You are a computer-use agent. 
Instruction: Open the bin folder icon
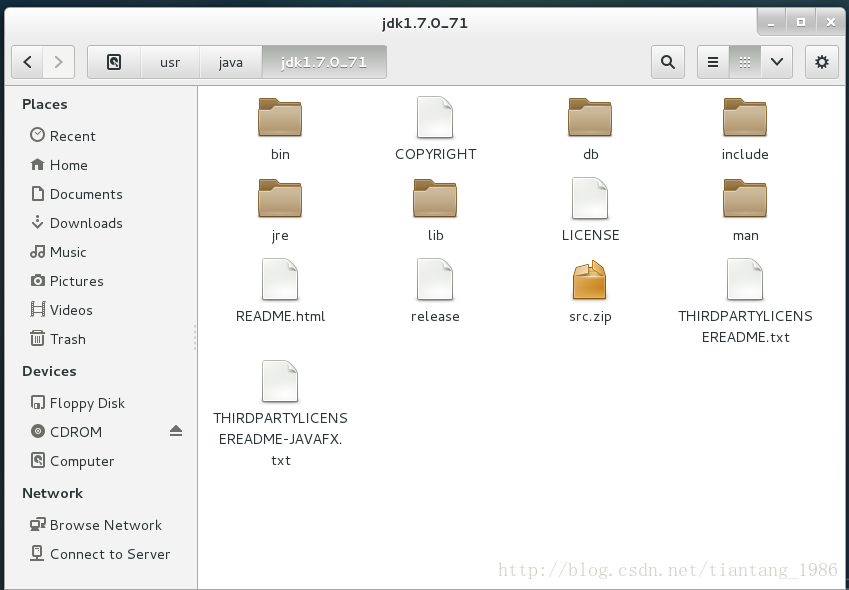(280, 117)
